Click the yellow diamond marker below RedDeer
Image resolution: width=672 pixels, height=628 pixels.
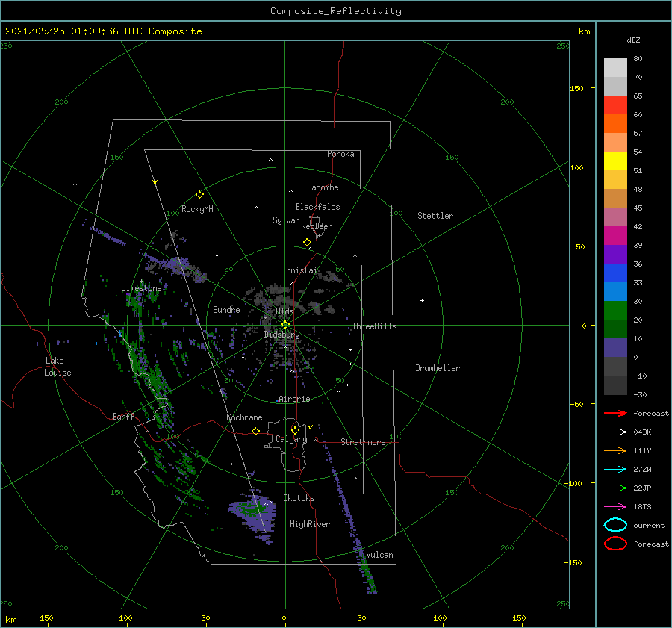pyautogui.click(x=308, y=242)
